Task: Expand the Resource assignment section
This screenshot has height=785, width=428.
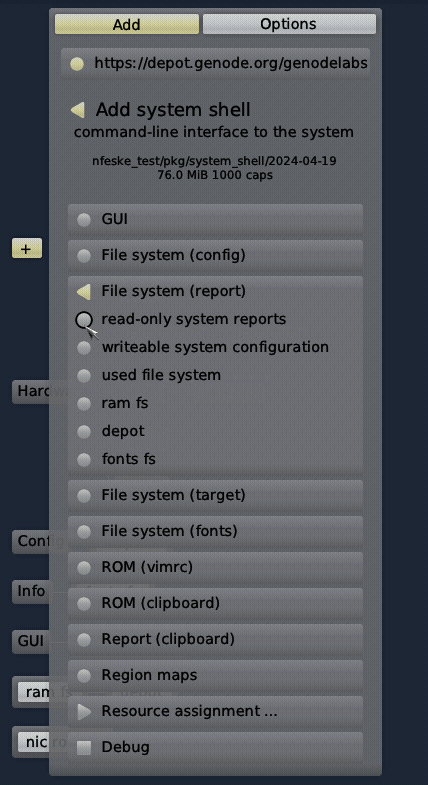Action: coord(215,711)
